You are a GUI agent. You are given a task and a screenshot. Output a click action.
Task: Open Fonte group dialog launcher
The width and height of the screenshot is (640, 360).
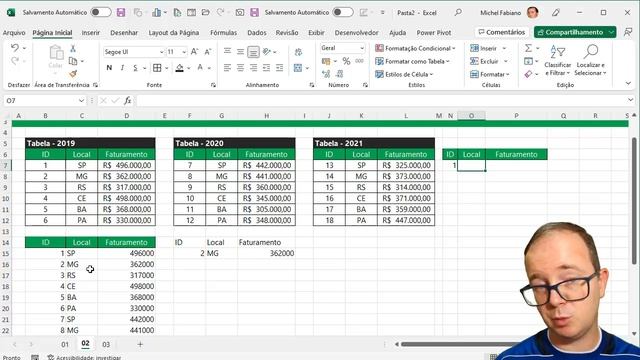[x=213, y=85]
